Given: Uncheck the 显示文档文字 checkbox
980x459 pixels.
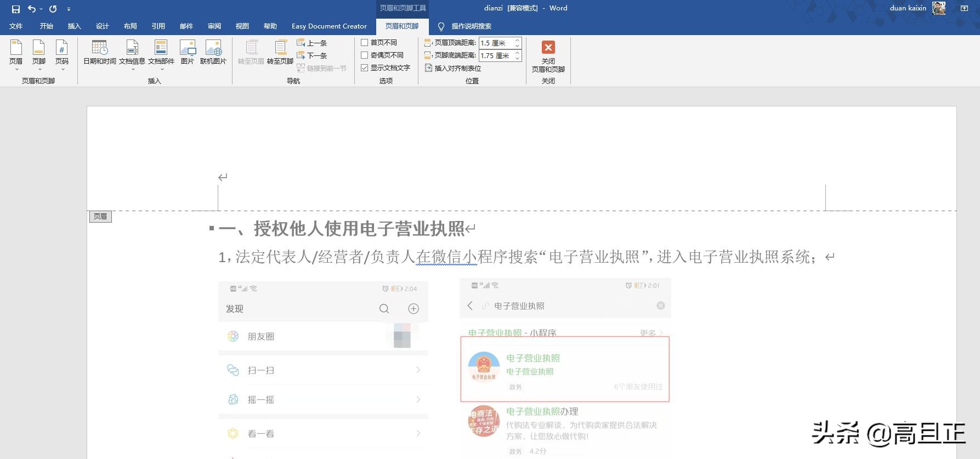Looking at the screenshot, I should pyautogui.click(x=364, y=67).
